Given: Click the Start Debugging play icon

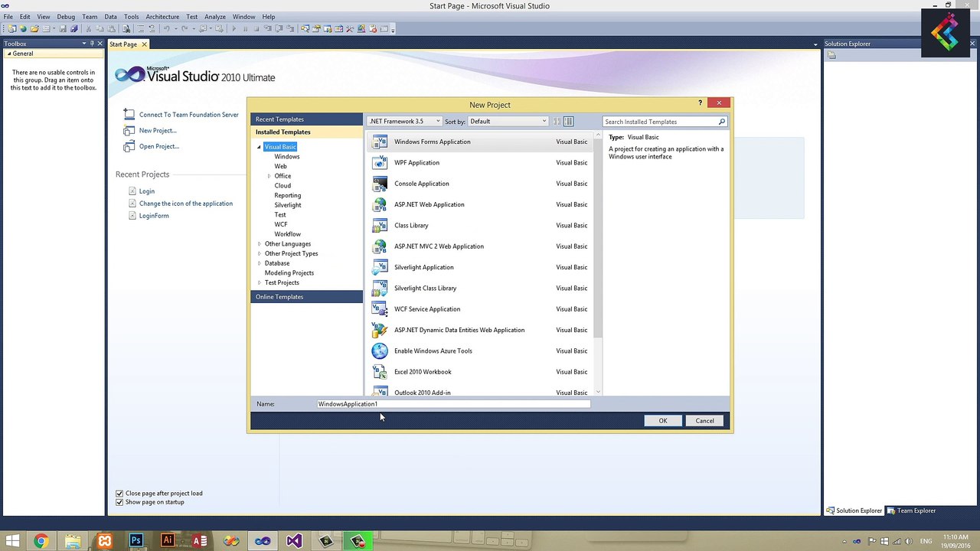Looking at the screenshot, I should click(x=234, y=29).
